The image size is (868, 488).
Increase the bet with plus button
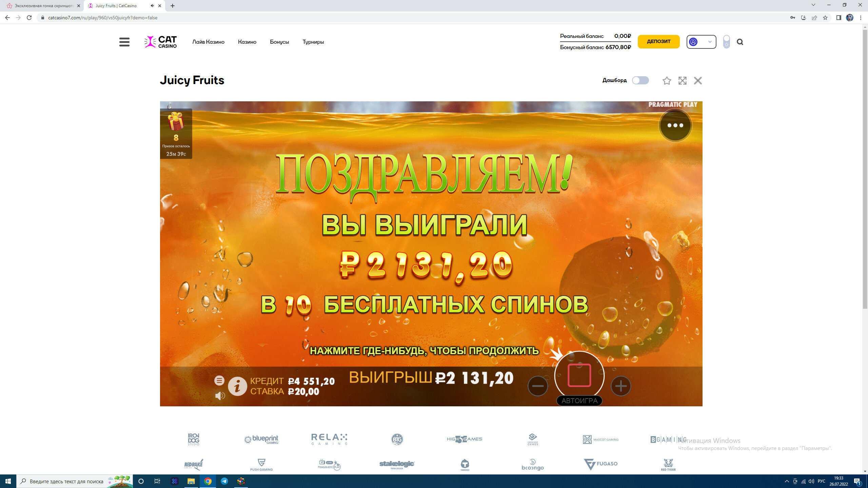pos(620,386)
